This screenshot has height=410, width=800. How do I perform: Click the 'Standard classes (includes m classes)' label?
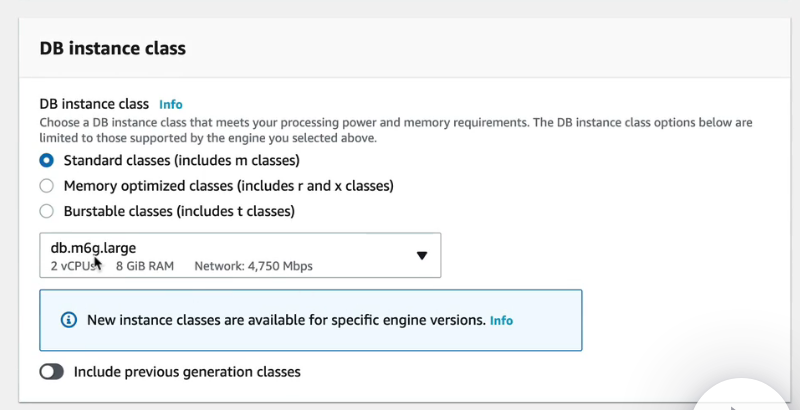pyautogui.click(x=182, y=160)
